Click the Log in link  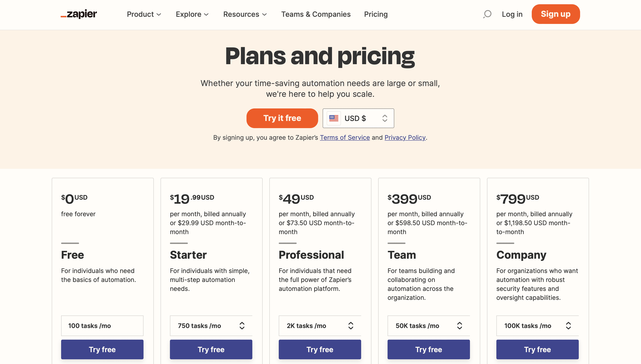(x=512, y=14)
